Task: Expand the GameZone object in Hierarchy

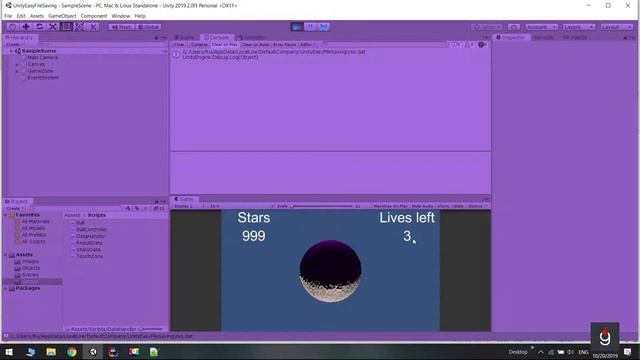Action: [x=17, y=71]
